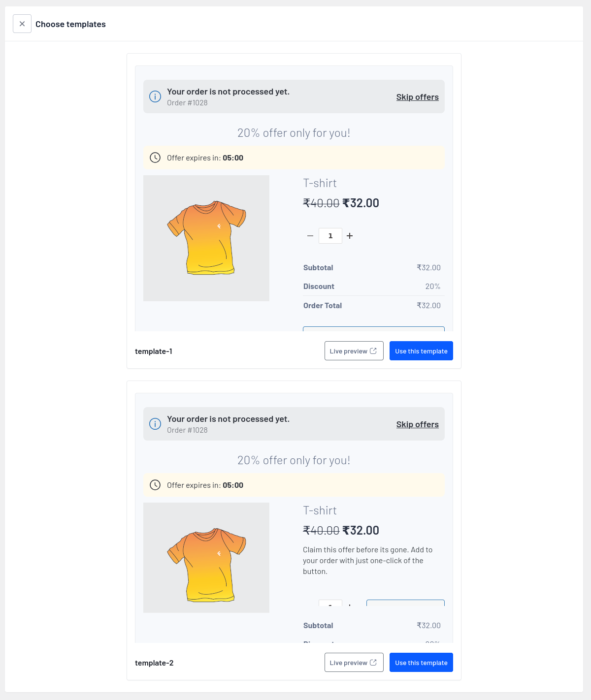Click the info icon in template-2 notice
This screenshot has width=591, height=700.
(155, 424)
